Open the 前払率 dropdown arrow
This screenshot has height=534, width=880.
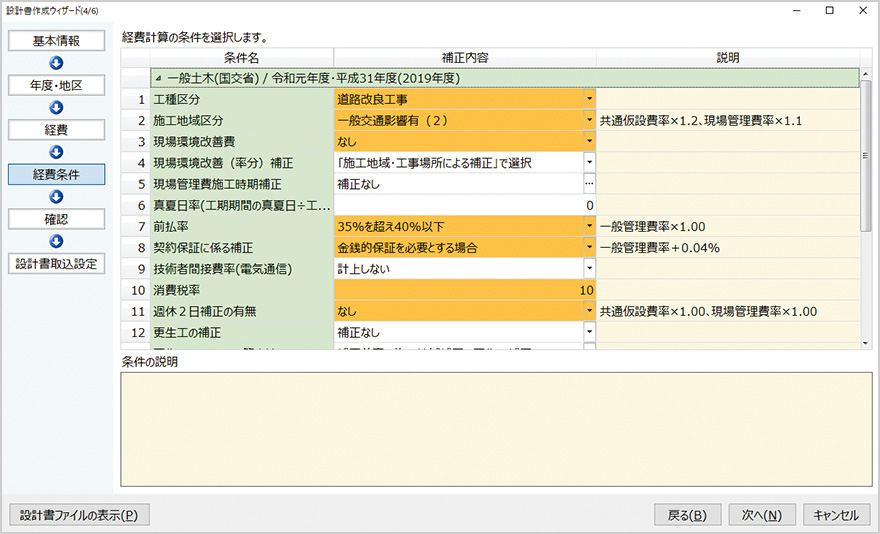click(589, 226)
